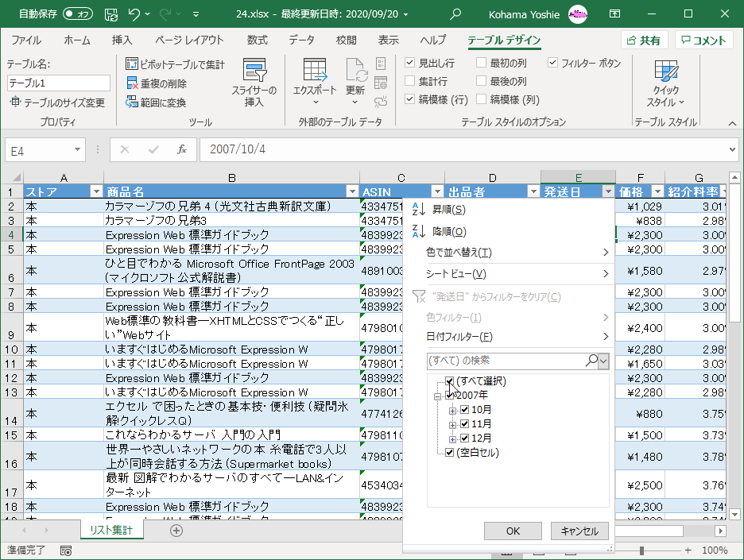Screen dimensions: 744x560
Task: Click the Save icon in the title bar
Action: click(111, 14)
